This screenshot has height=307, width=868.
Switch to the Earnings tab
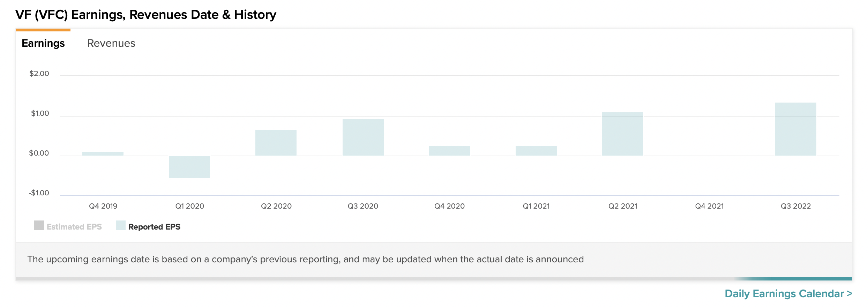[x=43, y=43]
